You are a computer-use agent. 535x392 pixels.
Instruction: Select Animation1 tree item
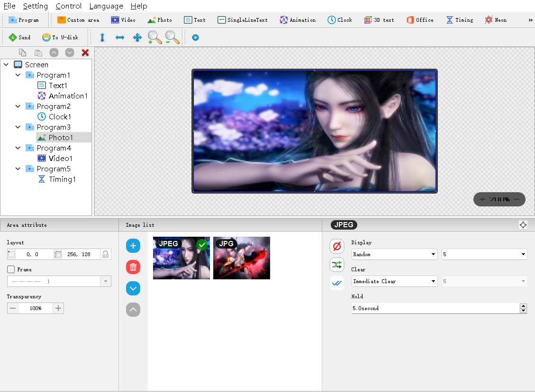coord(63,96)
